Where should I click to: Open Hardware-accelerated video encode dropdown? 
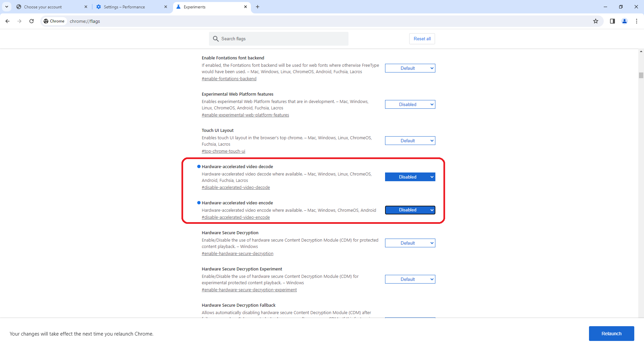[x=410, y=210]
